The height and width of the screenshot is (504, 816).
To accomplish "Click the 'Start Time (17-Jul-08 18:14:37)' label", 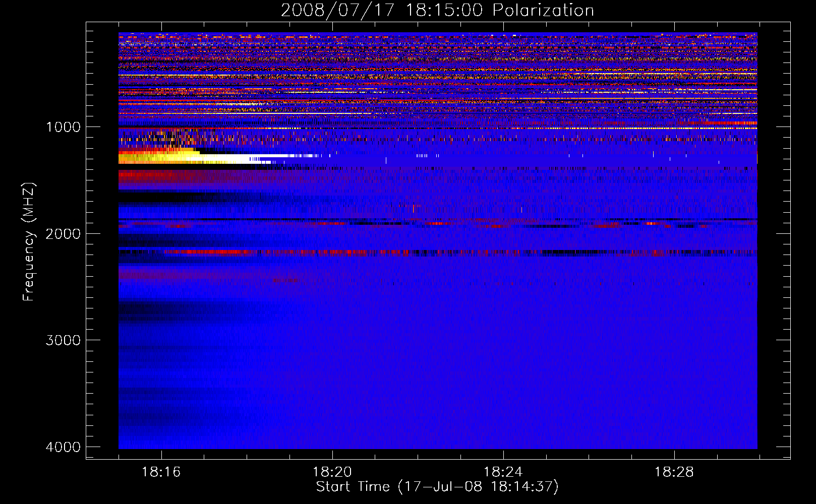I will pos(437,487).
